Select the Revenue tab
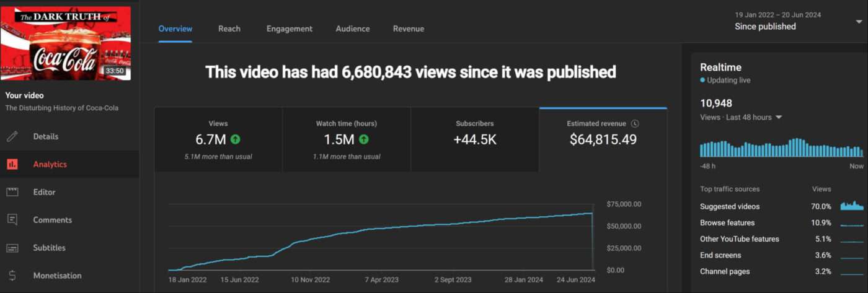Screen dimensions: 868x293 coord(408,28)
